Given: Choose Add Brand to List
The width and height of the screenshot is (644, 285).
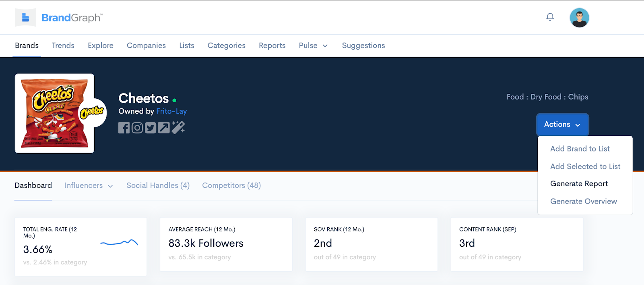Looking at the screenshot, I should click(580, 149).
